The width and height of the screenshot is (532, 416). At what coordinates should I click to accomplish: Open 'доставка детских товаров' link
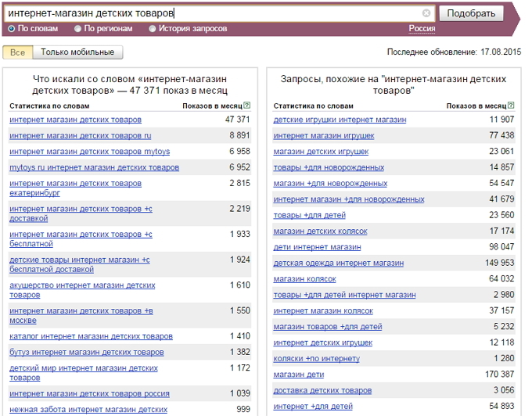click(x=322, y=390)
